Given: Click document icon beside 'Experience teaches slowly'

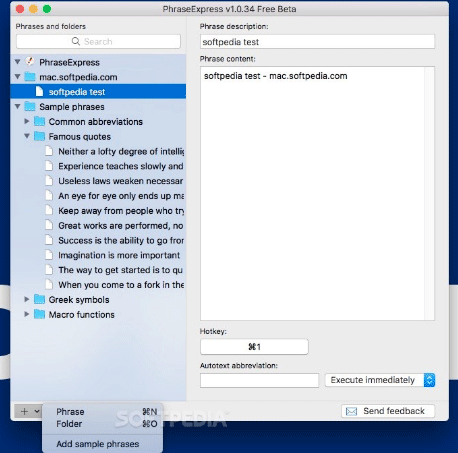Looking at the screenshot, I should (x=49, y=166).
